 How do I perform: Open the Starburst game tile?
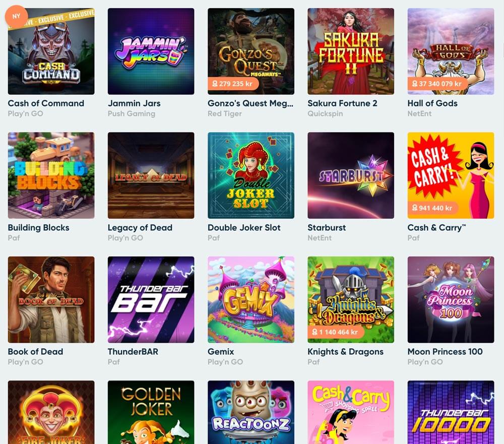(x=351, y=175)
